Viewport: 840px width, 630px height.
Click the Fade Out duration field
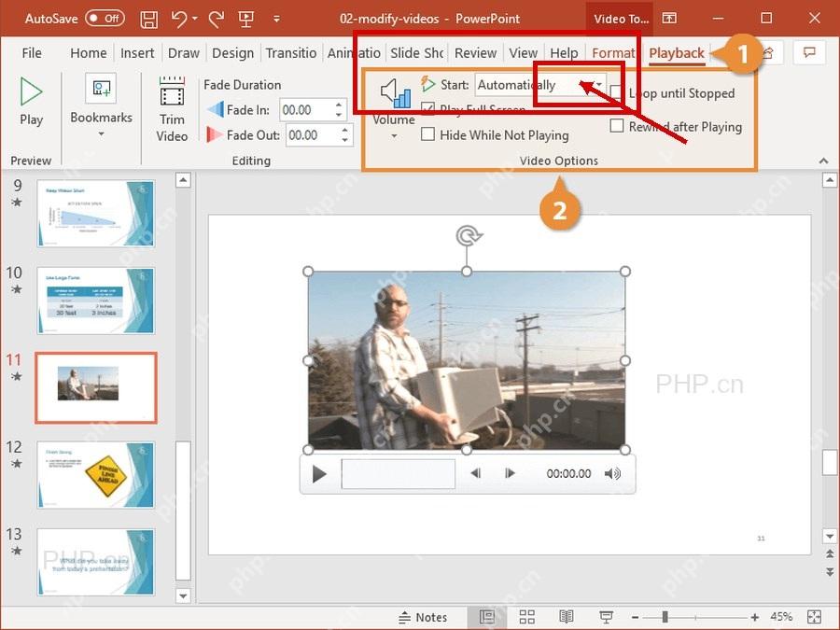pyautogui.click(x=313, y=135)
